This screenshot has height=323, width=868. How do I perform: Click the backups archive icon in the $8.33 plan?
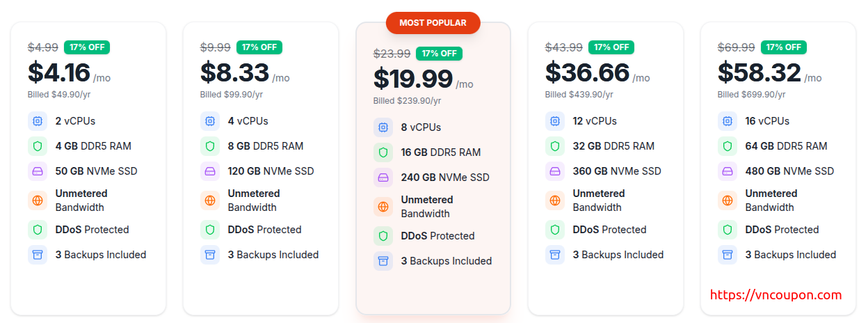tap(210, 255)
